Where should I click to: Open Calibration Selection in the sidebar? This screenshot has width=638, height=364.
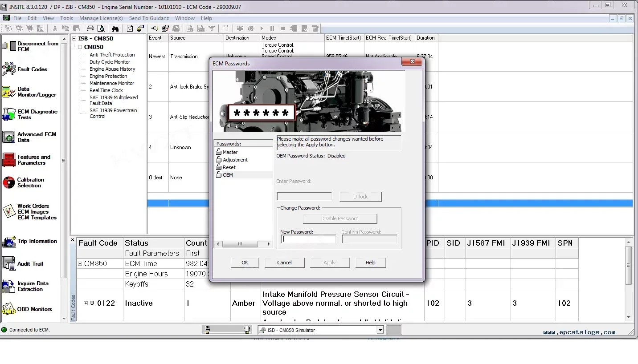[x=9, y=182]
